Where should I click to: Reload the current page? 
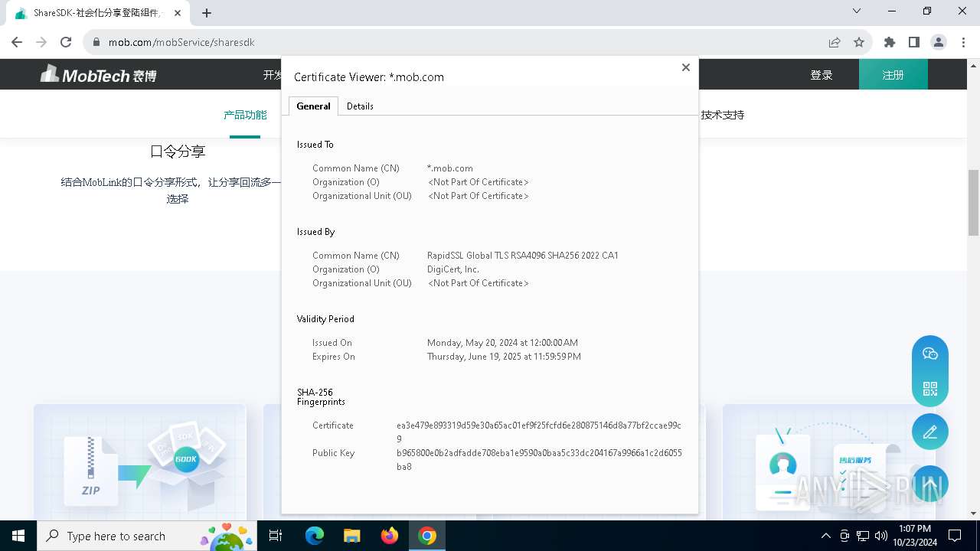66,42
